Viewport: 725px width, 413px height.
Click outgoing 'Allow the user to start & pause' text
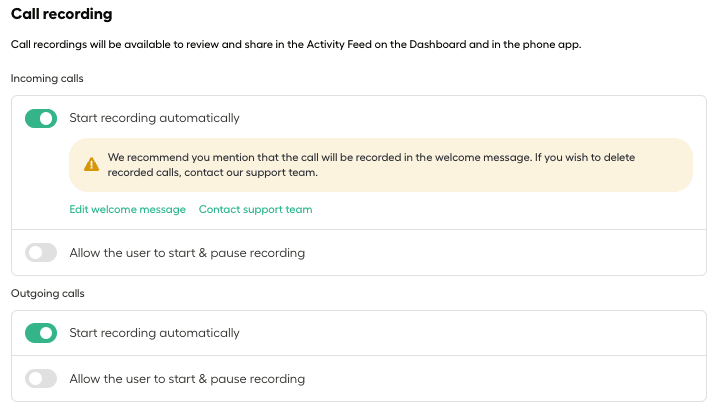187,379
